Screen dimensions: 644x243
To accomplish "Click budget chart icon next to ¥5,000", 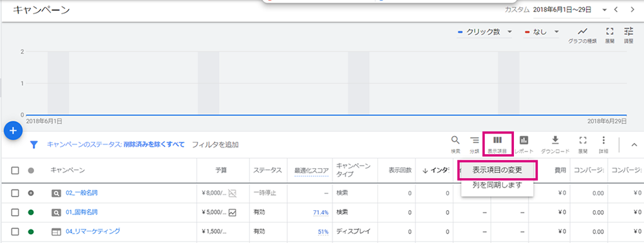I will [232, 213].
